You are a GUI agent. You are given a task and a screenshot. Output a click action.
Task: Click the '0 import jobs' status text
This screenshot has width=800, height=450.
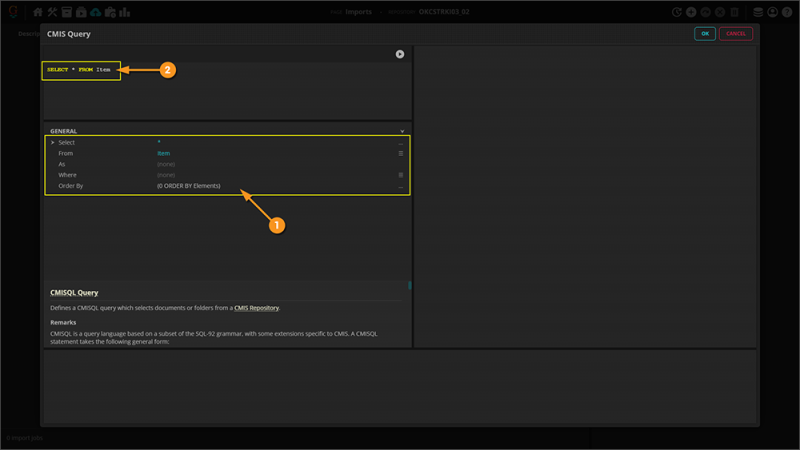click(24, 438)
